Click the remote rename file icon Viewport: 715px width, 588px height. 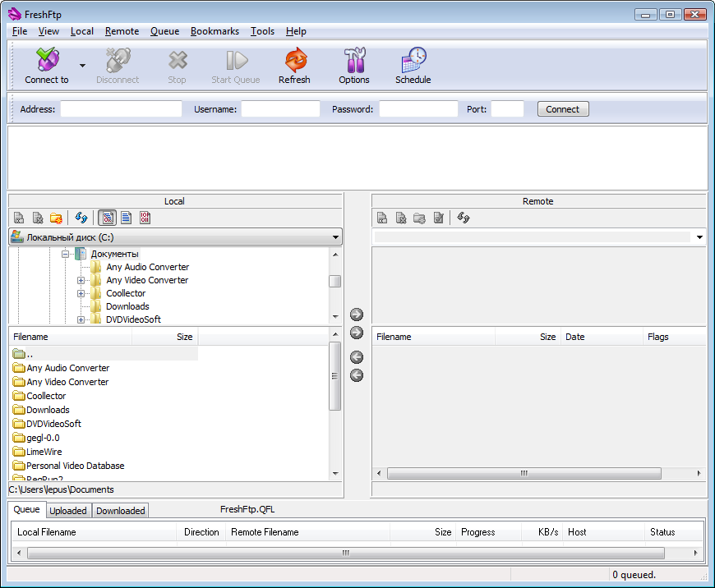tap(382, 218)
